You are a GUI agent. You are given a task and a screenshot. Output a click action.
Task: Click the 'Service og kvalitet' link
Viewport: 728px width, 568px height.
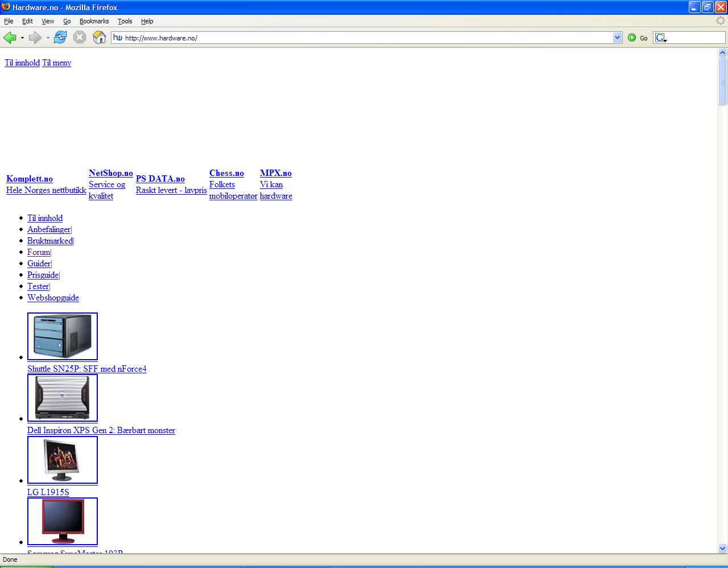[x=107, y=190]
